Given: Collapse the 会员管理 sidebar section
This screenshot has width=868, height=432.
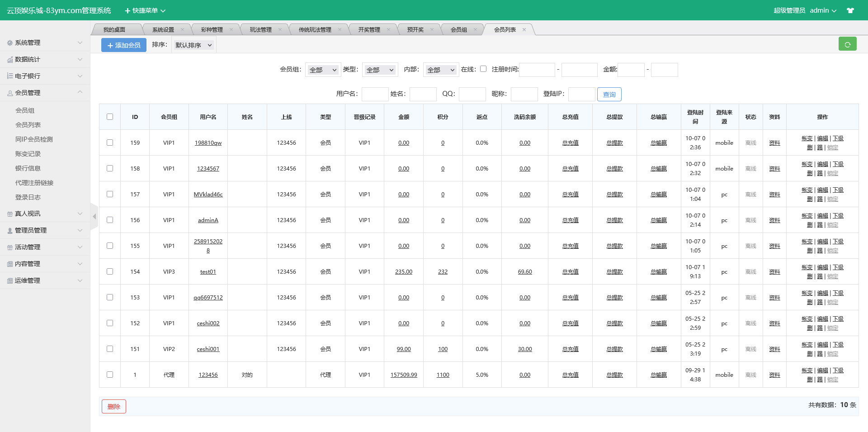Looking at the screenshot, I should pos(45,93).
